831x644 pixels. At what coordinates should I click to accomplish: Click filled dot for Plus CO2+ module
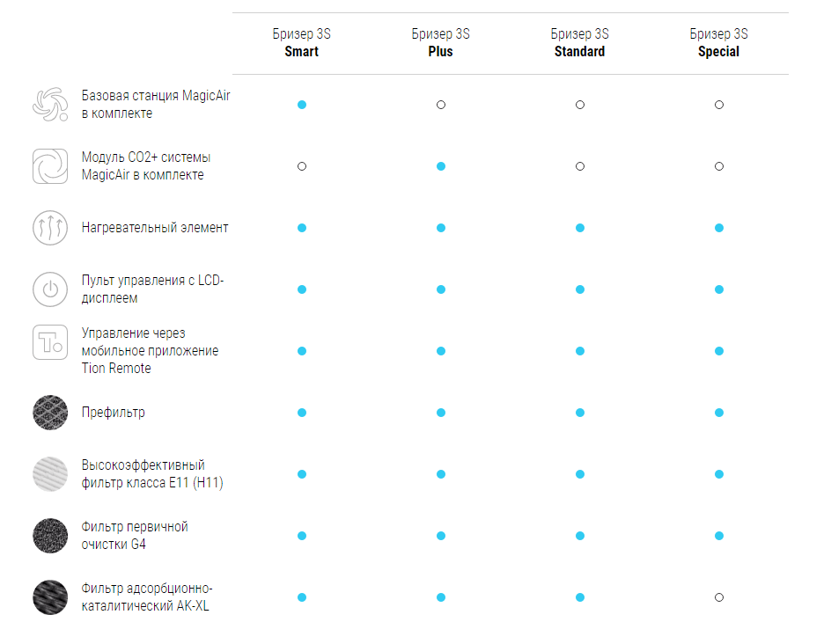coord(441,166)
